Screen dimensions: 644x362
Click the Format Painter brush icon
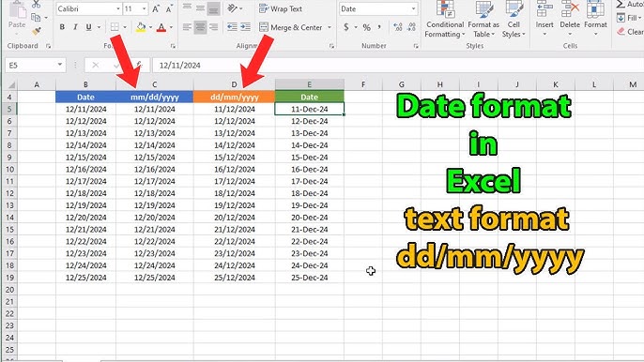pos(37,31)
